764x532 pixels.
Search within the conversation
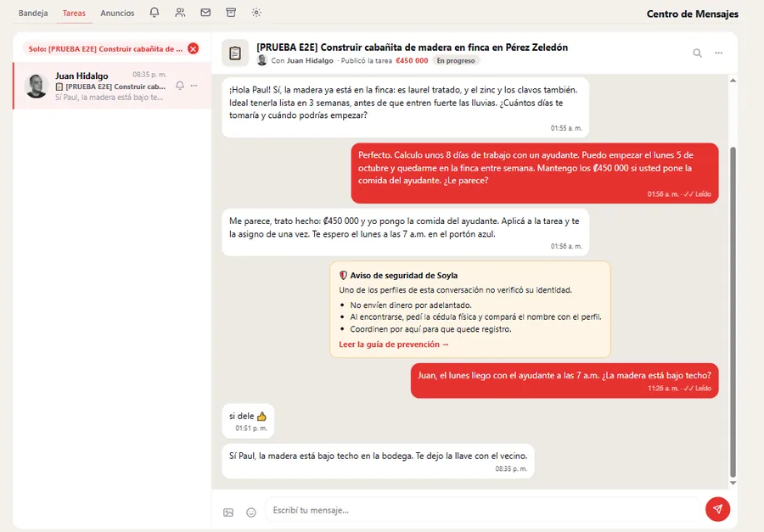pyautogui.click(x=697, y=53)
